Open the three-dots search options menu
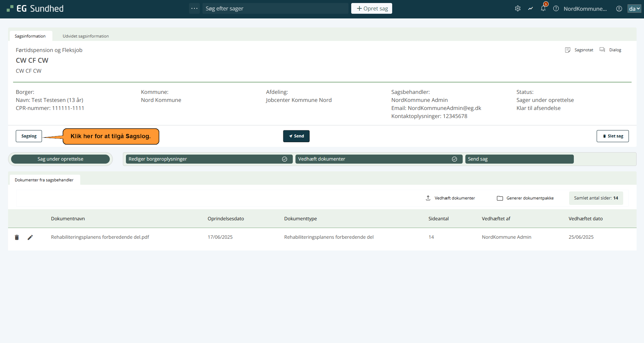Image resolution: width=644 pixels, height=343 pixels. pos(194,8)
